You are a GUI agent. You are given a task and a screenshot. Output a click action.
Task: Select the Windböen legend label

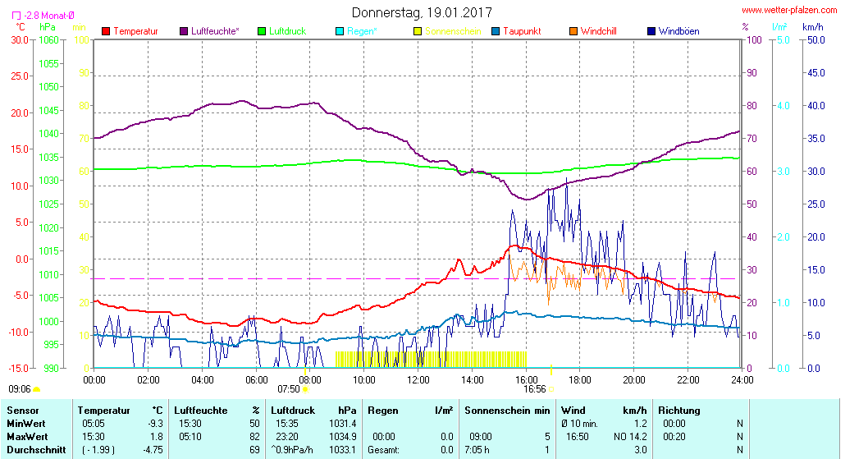678,31
